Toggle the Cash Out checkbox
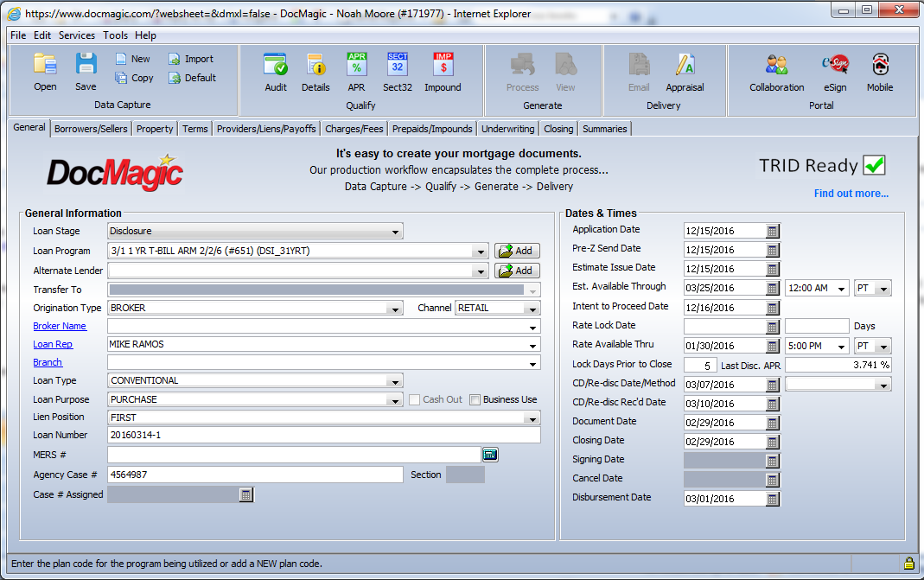The image size is (924, 580). pyautogui.click(x=414, y=399)
